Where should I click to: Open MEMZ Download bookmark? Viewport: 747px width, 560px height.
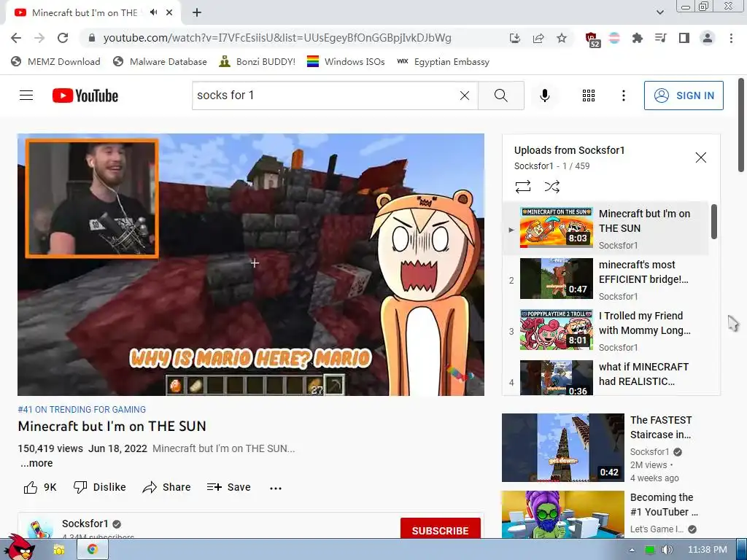pos(55,61)
